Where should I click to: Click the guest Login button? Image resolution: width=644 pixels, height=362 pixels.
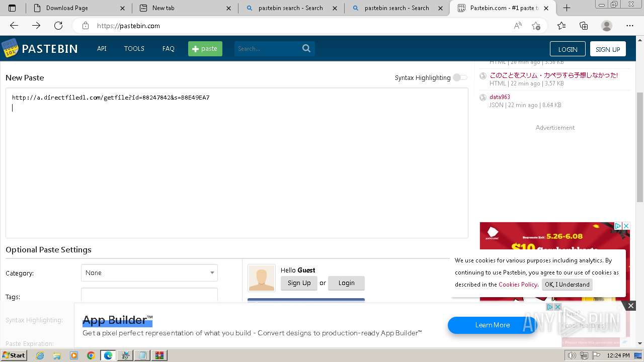346,283
